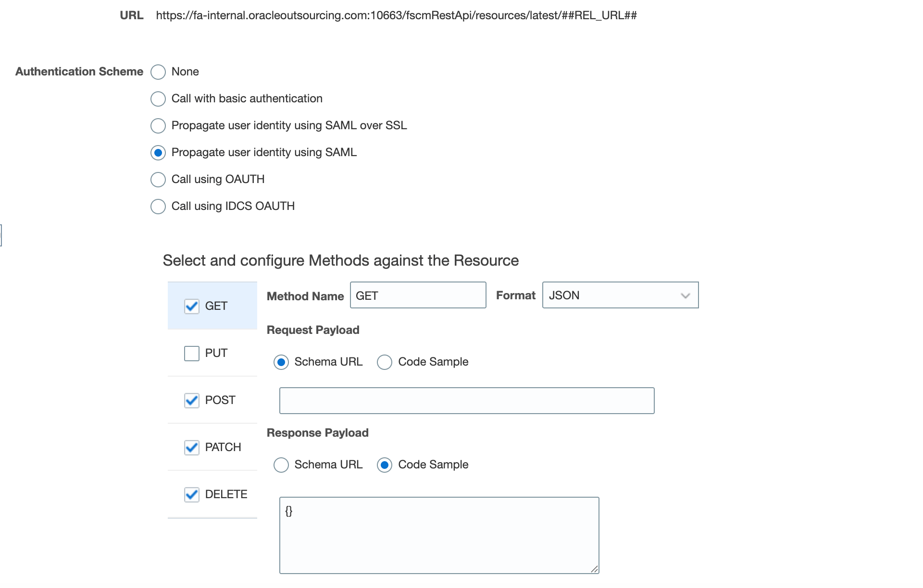
Task: Choose Call with basic authentication
Action: click(x=158, y=99)
